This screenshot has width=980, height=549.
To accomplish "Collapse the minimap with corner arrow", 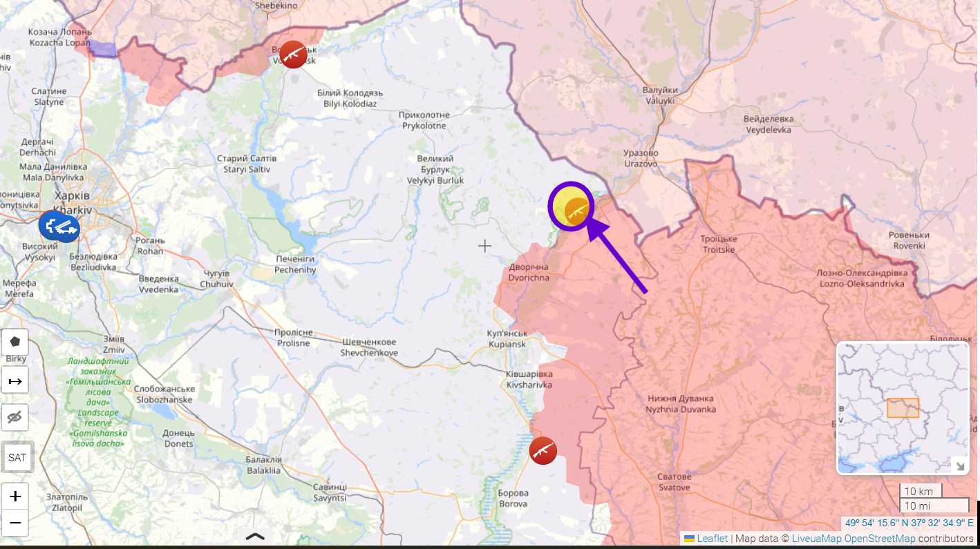I will (x=960, y=465).
